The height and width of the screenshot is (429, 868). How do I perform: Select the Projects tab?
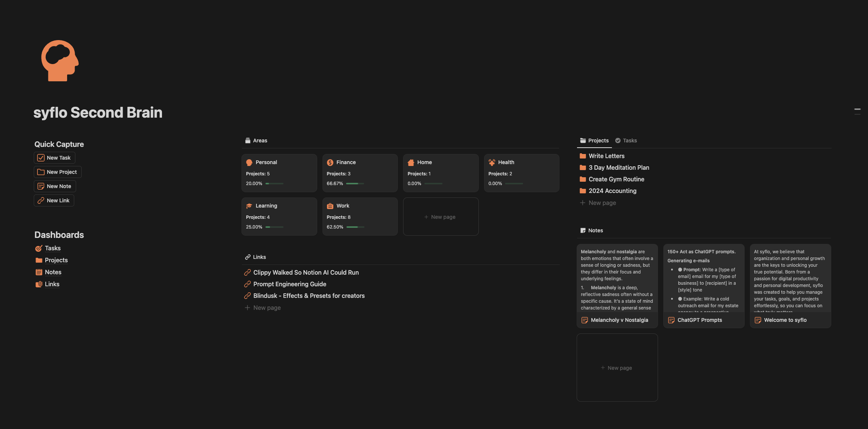pyautogui.click(x=594, y=141)
